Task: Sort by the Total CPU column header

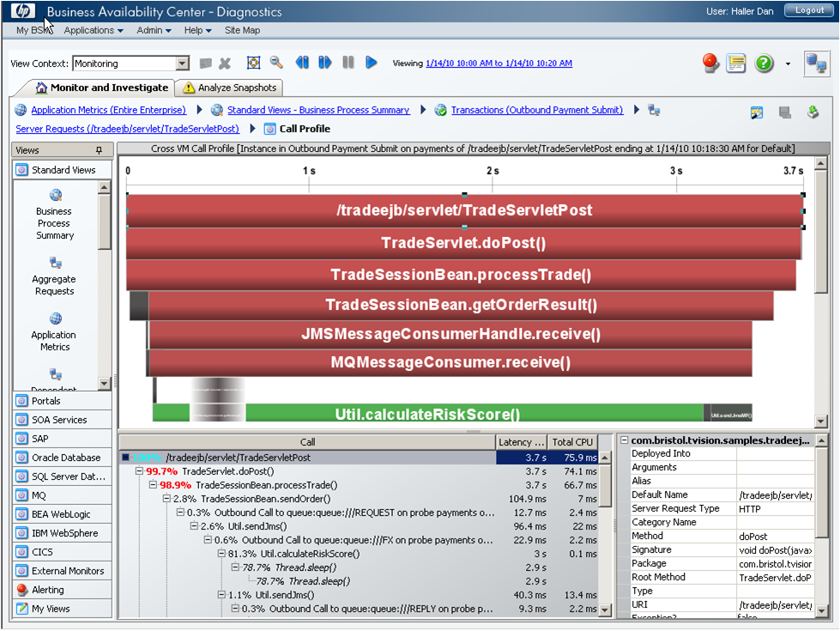Action: 572,442
